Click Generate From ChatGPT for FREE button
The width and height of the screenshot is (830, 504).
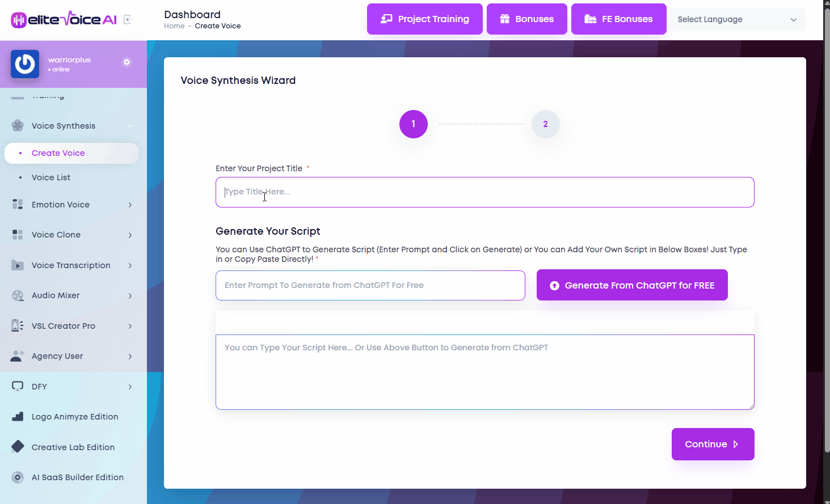click(631, 285)
